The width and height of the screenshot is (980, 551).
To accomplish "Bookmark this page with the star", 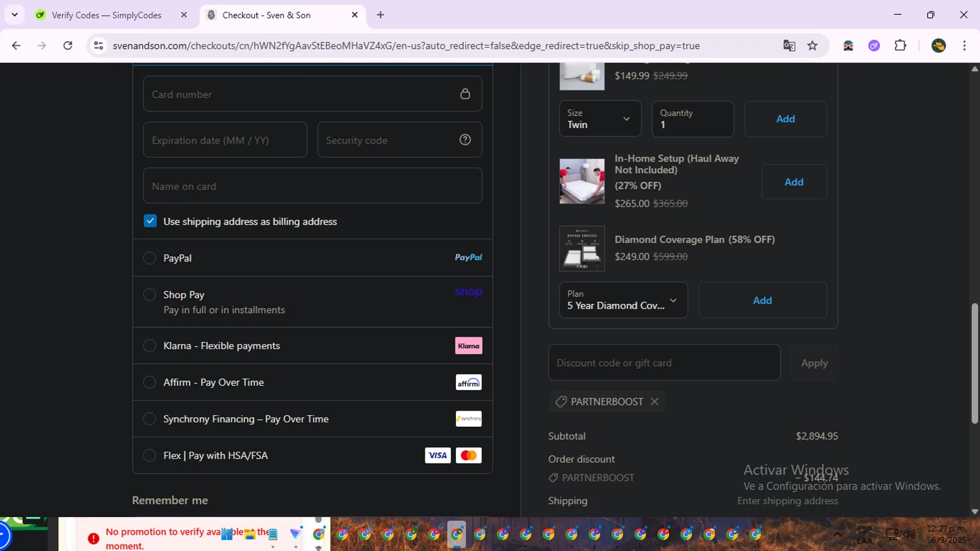I will click(x=813, y=46).
